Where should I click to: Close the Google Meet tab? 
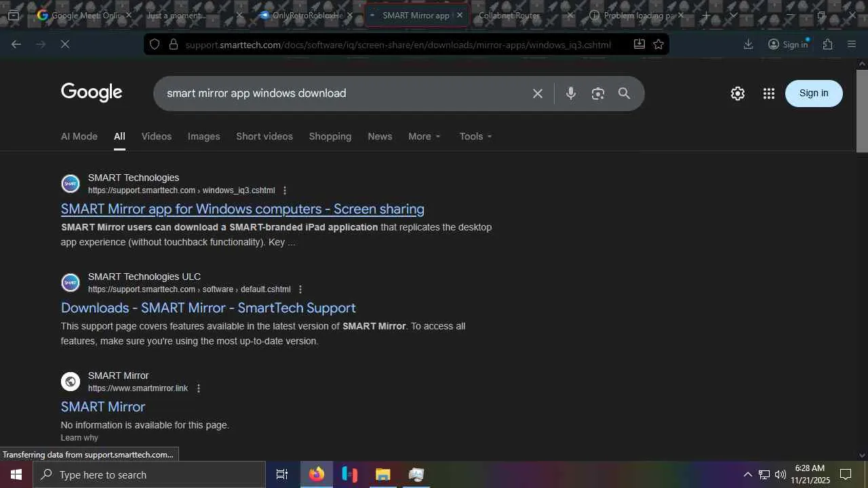click(x=129, y=15)
